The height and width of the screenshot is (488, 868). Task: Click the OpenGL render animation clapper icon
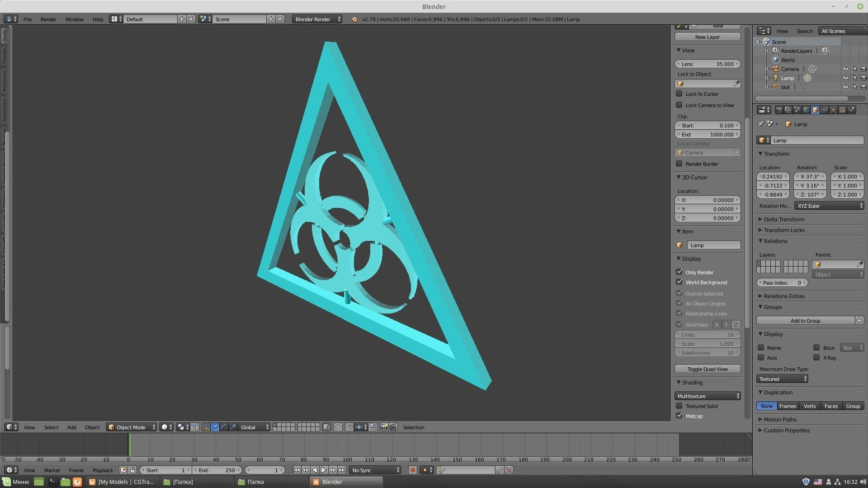tap(393, 427)
